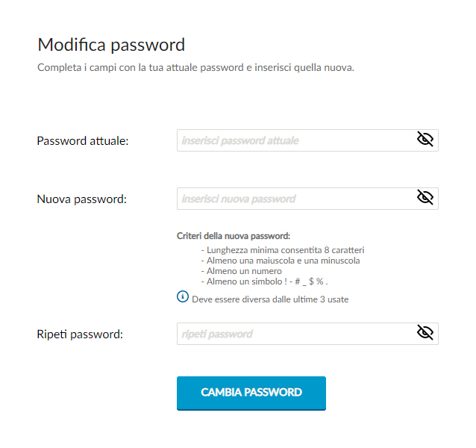Click the 'Criteri della nuova password:' heading
The height and width of the screenshot is (448, 476).
click(x=234, y=236)
